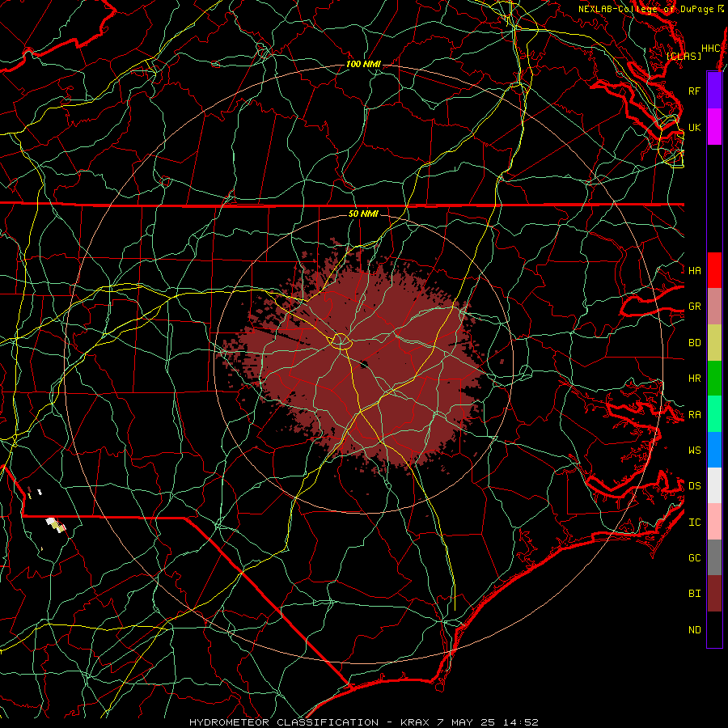728x728 pixels.
Task: Click the WS blue legend swatch
Action: coord(714,450)
